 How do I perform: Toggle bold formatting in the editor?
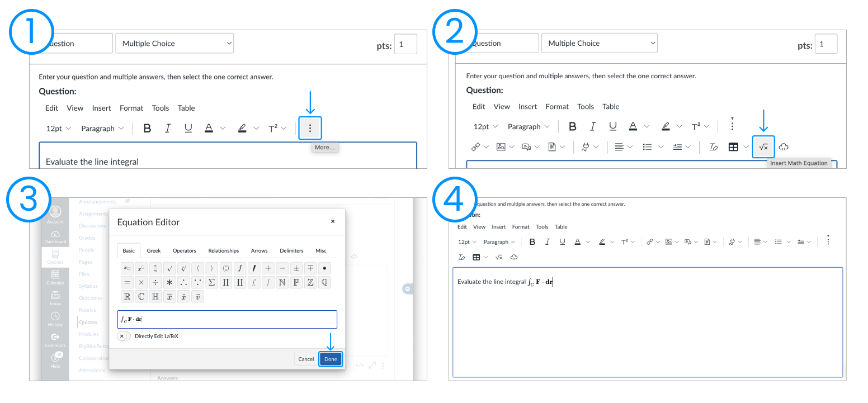pyautogui.click(x=572, y=126)
